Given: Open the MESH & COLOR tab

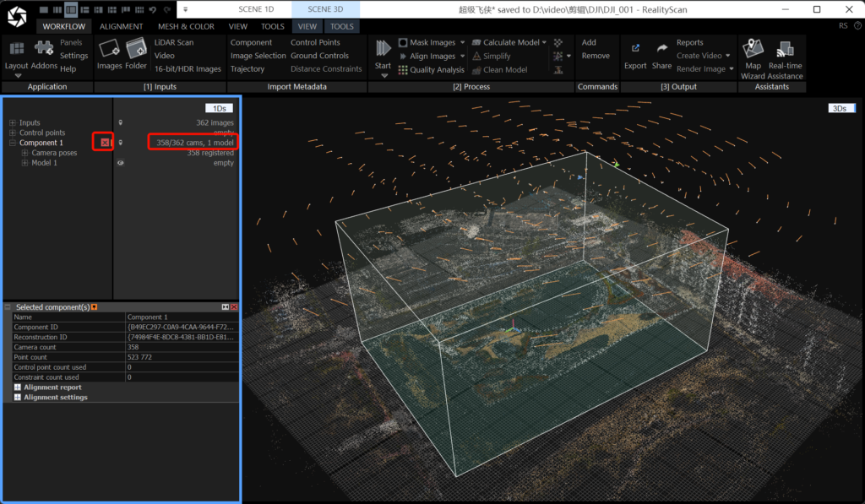Looking at the screenshot, I should pyautogui.click(x=186, y=26).
